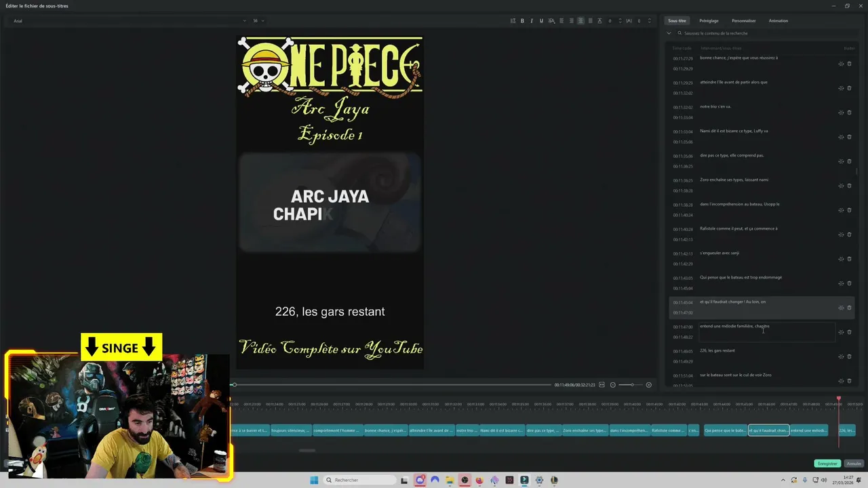Click the icon left of trash in 'atteindre l'île' row
Viewport: 868px width, 488px height.
[841, 88]
